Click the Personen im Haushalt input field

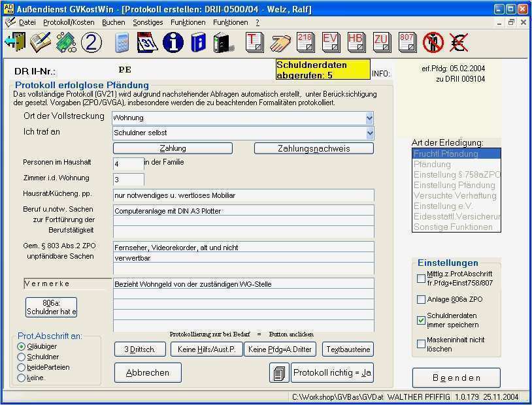pyautogui.click(x=128, y=163)
